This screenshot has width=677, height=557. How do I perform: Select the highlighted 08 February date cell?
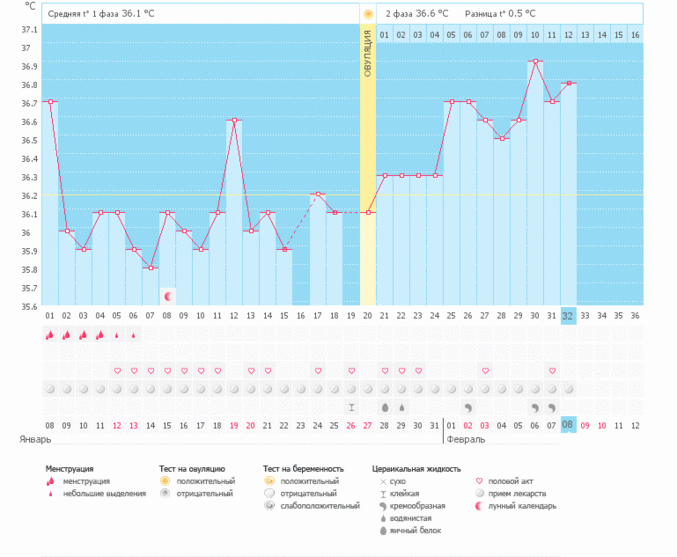point(568,425)
